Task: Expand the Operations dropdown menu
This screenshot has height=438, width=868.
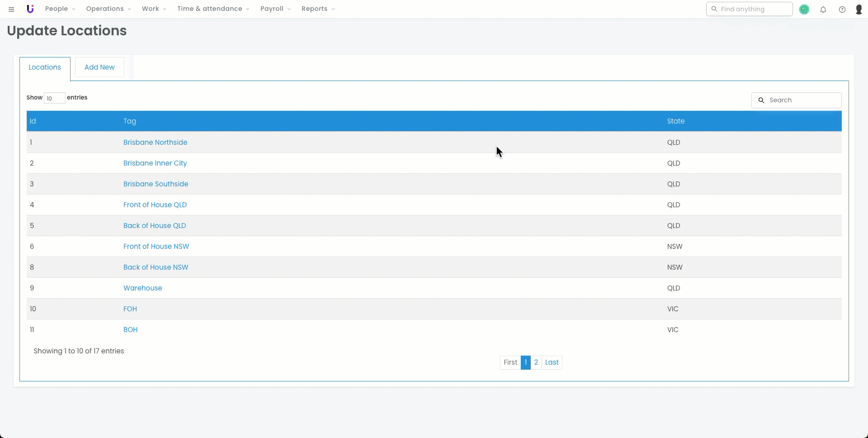Action: (x=108, y=9)
